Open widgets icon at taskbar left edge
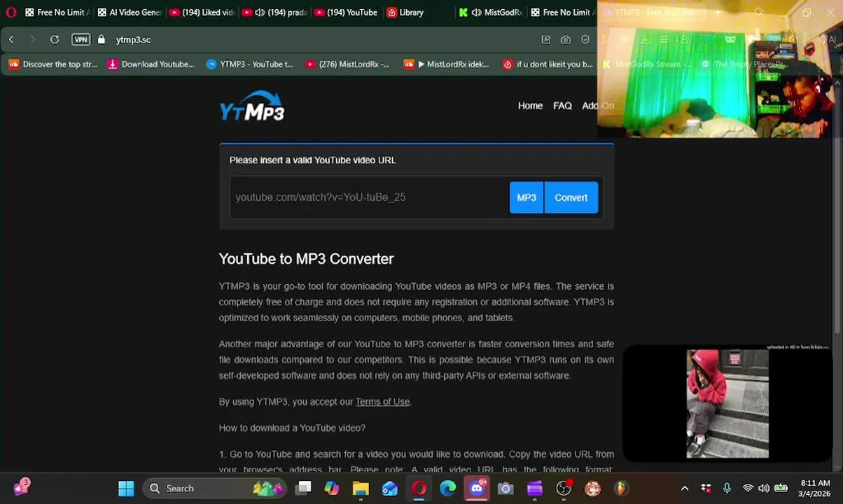843x504 pixels. 22,487
